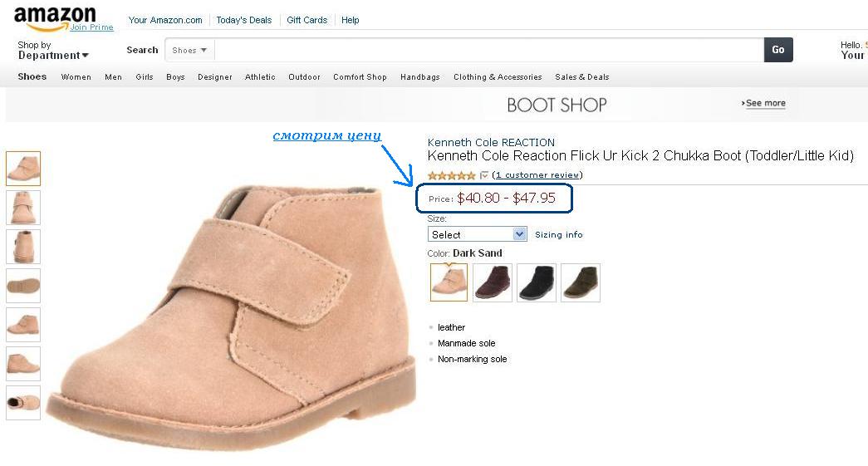Image resolution: width=868 pixels, height=466 pixels.
Task: Go to the Handbags category
Action: (419, 77)
